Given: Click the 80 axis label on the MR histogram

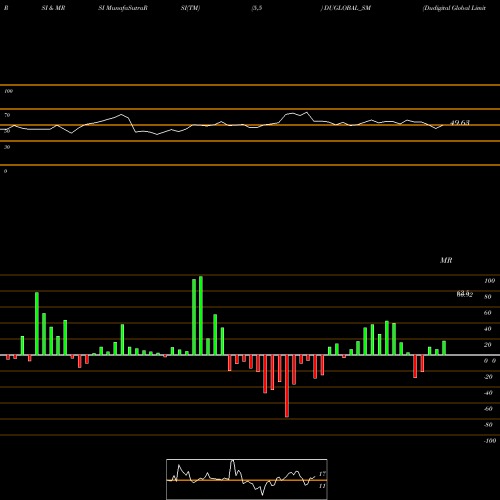Looking at the screenshot, I should point(488,297).
